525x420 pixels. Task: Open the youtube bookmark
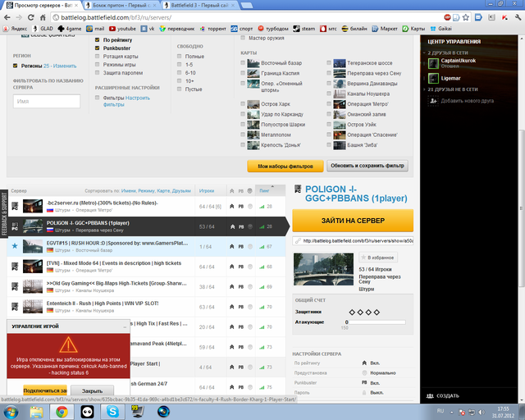coord(122,29)
